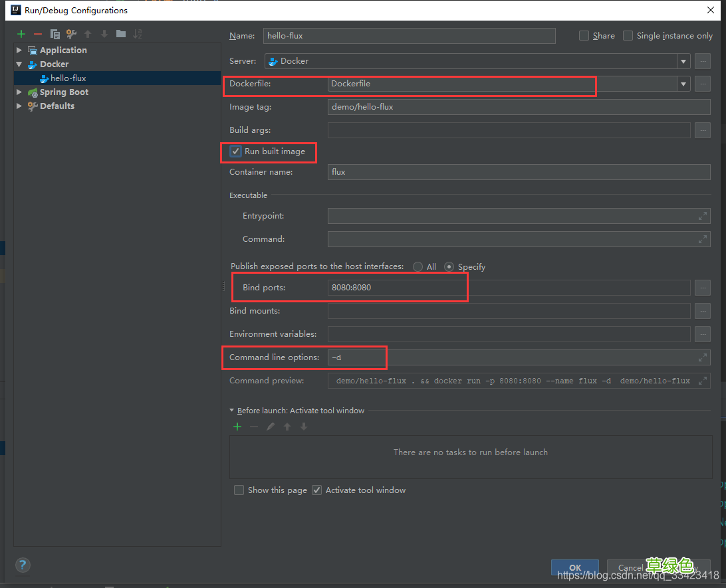Browse for Dockerfile with ellipsis button
The width and height of the screenshot is (726, 588).
point(703,84)
